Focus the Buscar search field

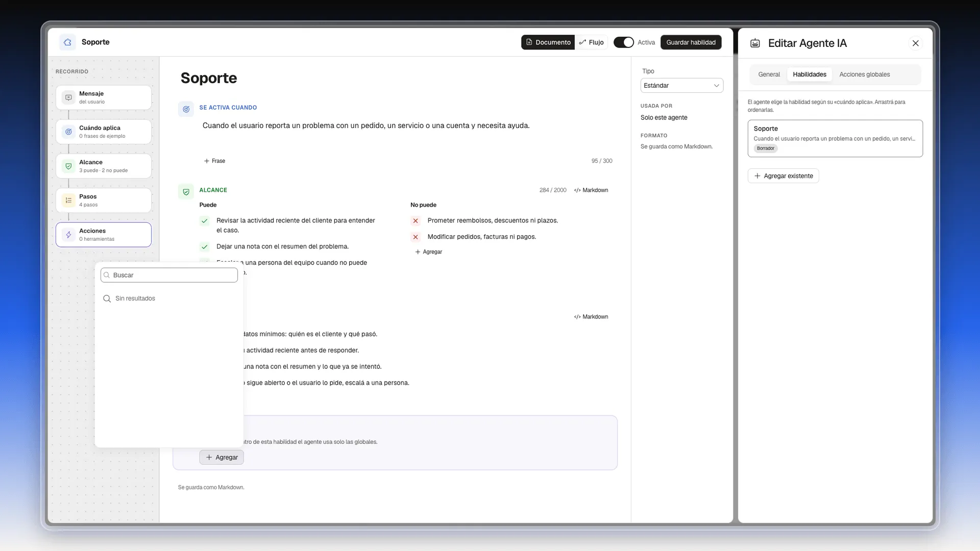(169, 275)
